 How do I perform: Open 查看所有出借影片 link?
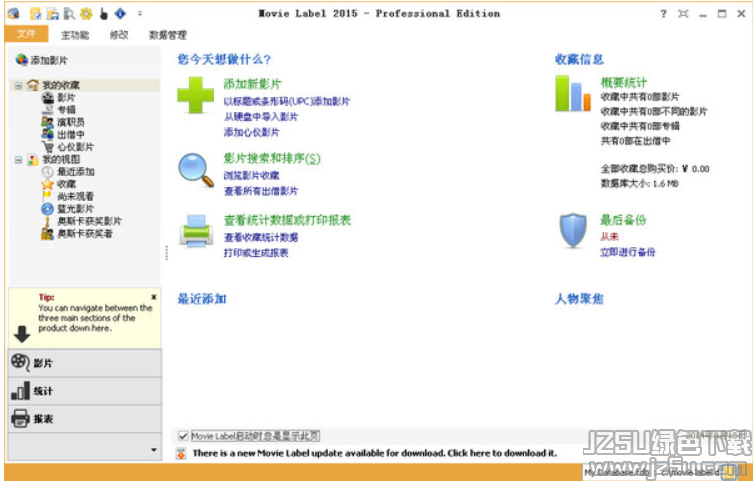(x=261, y=191)
